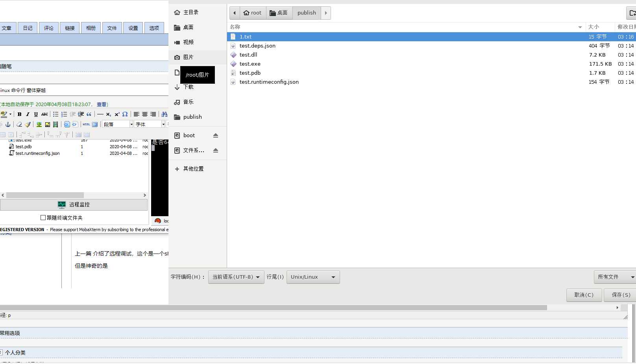
Task: Open the character encoding UTF-8 dropdown
Action: [x=236, y=277]
